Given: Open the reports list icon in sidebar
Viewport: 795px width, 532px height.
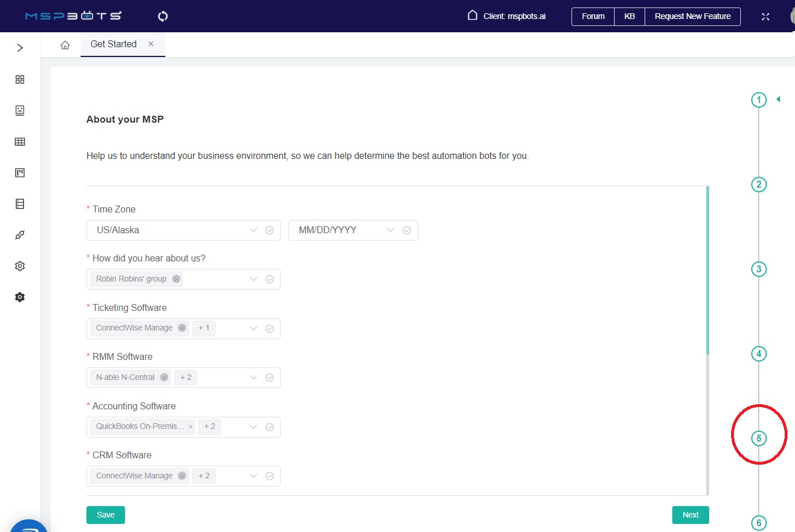Looking at the screenshot, I should 20,204.
